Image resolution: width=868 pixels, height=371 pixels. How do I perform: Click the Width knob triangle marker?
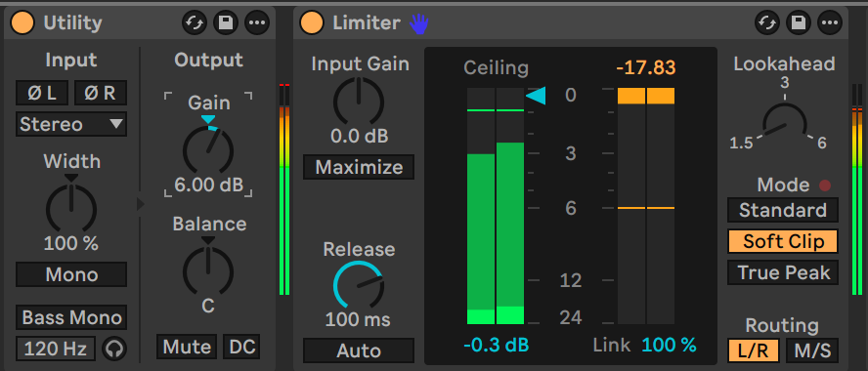click(x=71, y=178)
